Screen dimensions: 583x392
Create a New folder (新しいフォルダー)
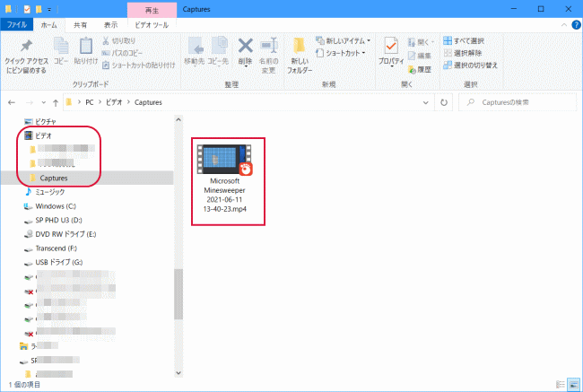click(x=300, y=55)
